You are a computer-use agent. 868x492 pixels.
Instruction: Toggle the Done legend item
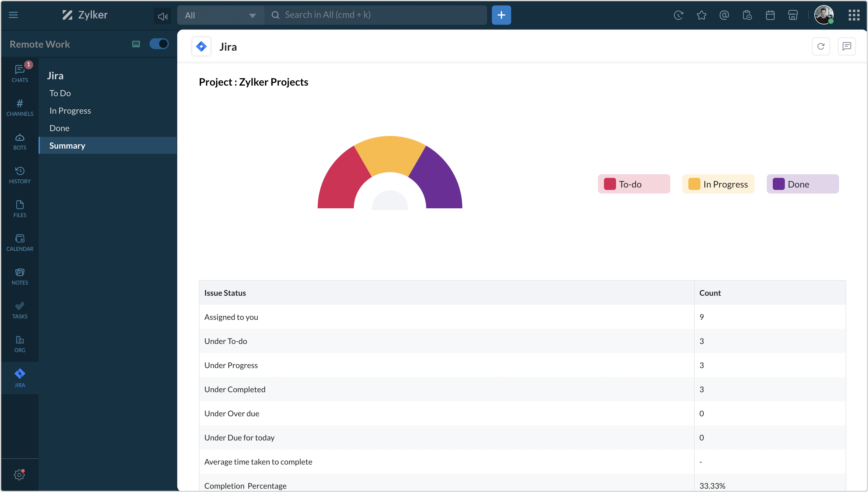pos(803,184)
